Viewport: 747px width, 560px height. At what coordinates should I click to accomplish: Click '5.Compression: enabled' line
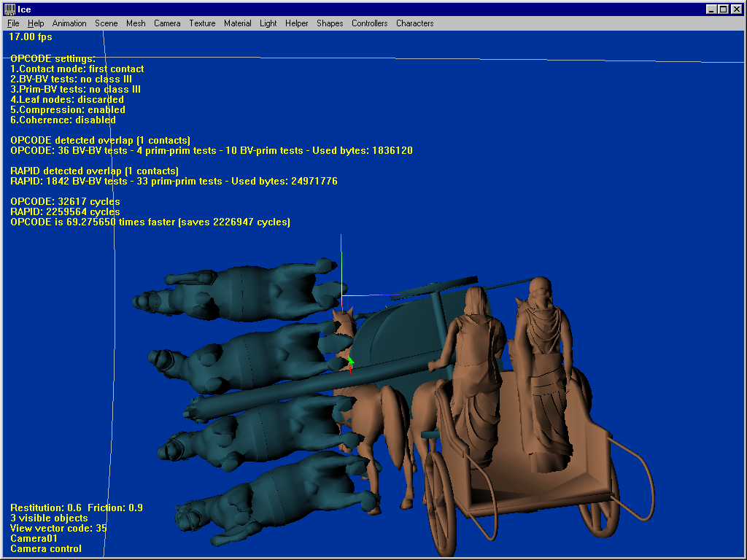pos(68,110)
